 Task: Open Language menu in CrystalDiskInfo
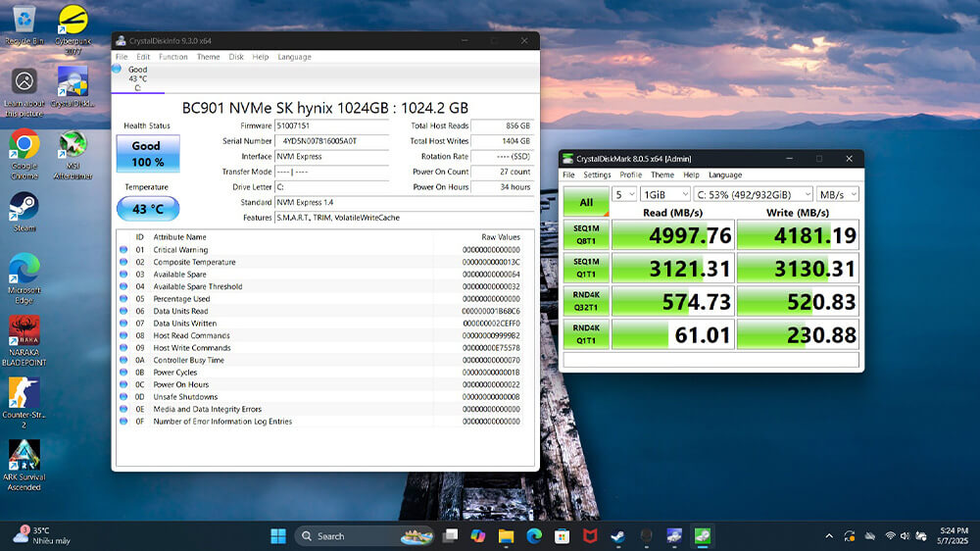294,57
